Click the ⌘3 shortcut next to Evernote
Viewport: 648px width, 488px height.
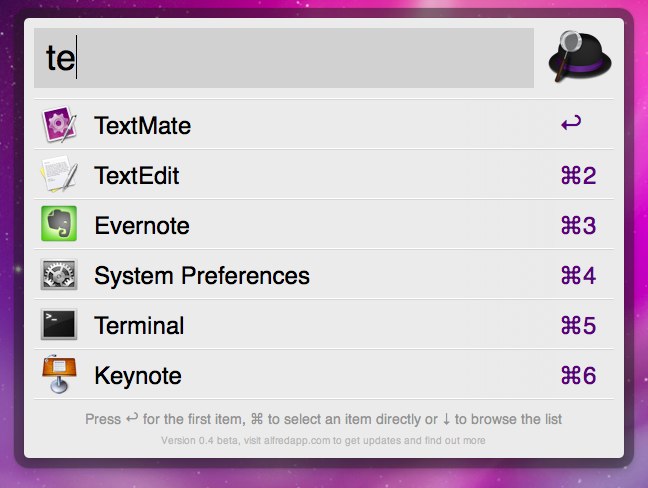578,225
